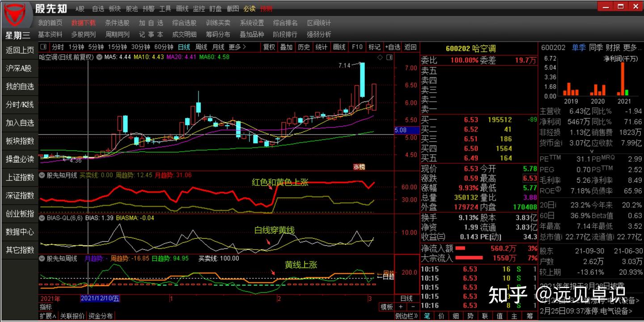
Task: Expand the 股先知月线 indicator selector
Action: pyautogui.click(x=43, y=175)
